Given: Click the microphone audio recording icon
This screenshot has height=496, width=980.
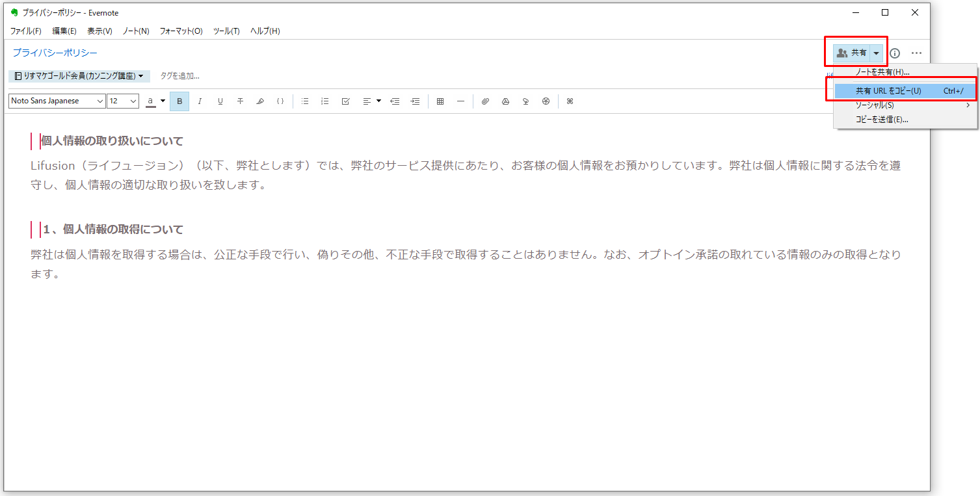Looking at the screenshot, I should (x=525, y=101).
